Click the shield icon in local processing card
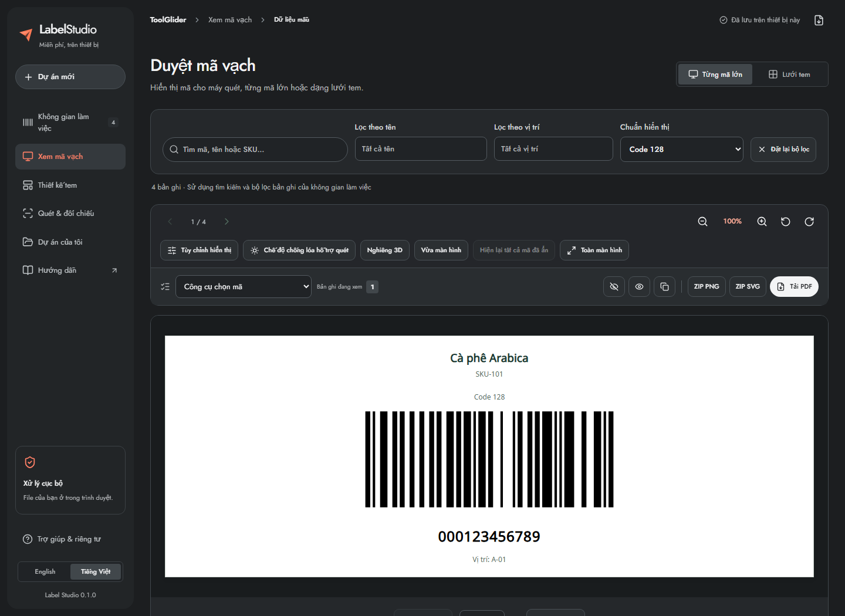This screenshot has height=616, width=845. click(x=30, y=462)
